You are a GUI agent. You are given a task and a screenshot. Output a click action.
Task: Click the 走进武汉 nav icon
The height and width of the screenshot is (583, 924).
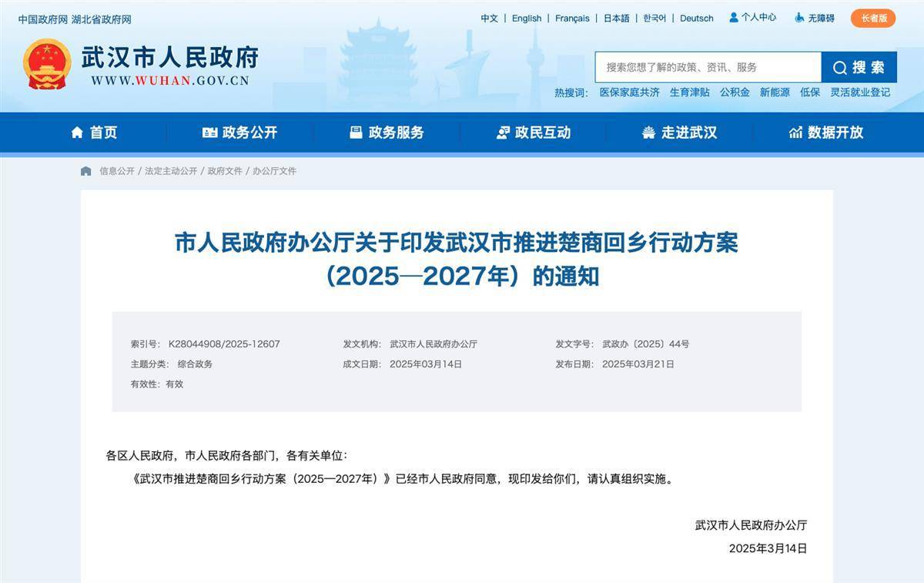[648, 132]
